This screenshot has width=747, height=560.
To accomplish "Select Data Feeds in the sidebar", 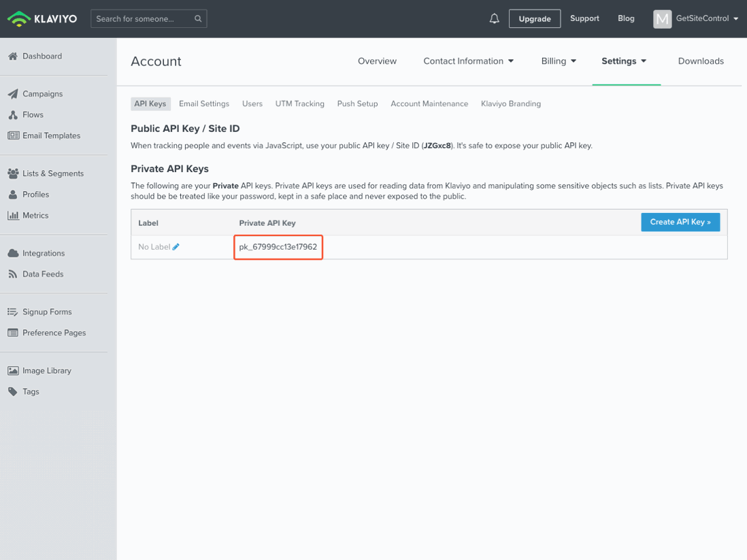I will coord(43,274).
